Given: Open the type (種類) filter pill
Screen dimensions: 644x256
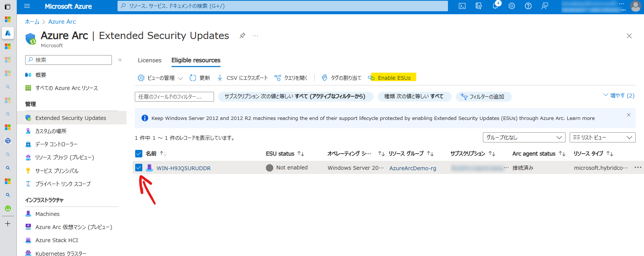Looking at the screenshot, I should [414, 96].
